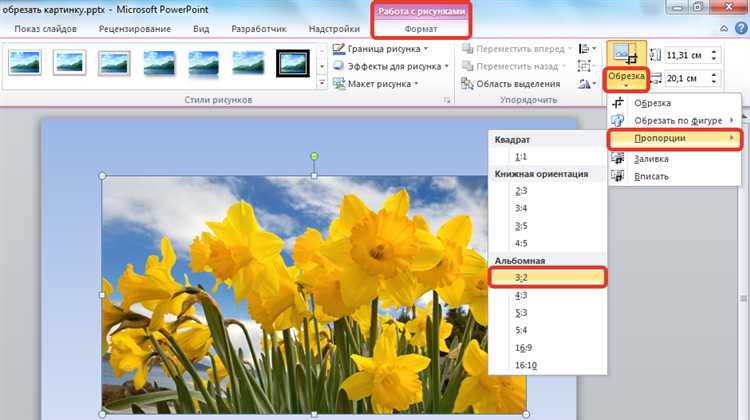The width and height of the screenshot is (750, 420).
Task: Select the 4:3 landscape ratio
Action: tap(548, 295)
